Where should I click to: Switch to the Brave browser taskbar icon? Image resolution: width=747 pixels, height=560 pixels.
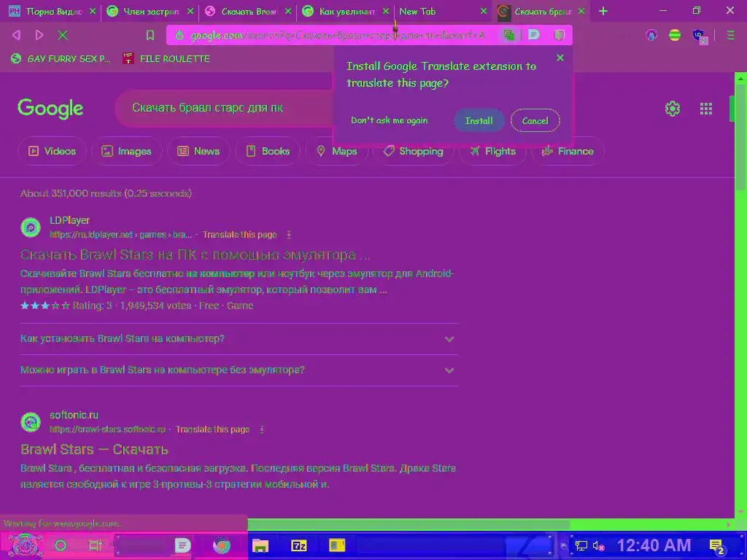pyautogui.click(x=222, y=545)
